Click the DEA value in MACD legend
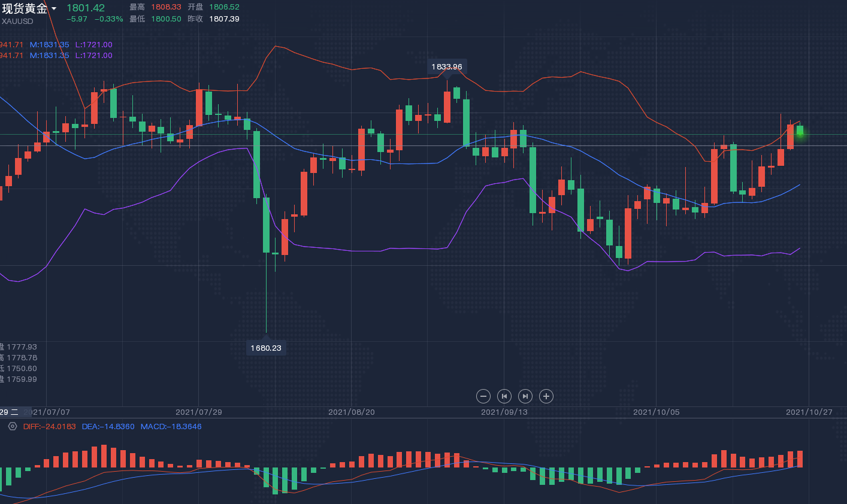847x504 pixels. click(x=108, y=427)
